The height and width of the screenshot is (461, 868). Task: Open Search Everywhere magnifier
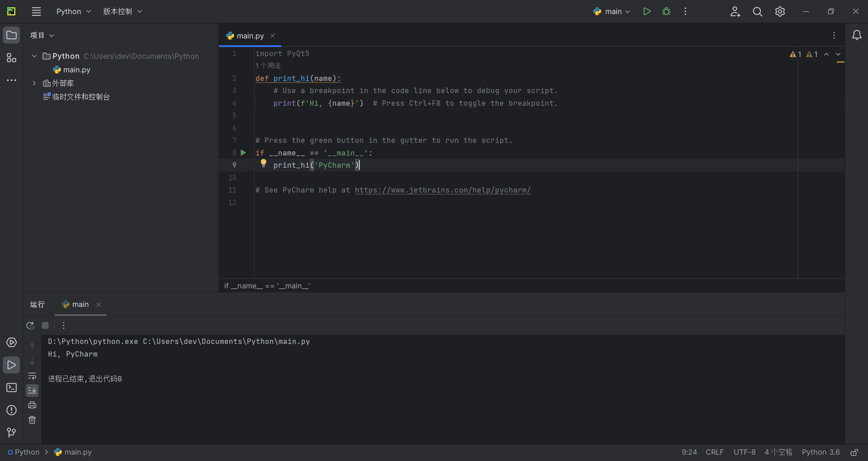point(758,11)
